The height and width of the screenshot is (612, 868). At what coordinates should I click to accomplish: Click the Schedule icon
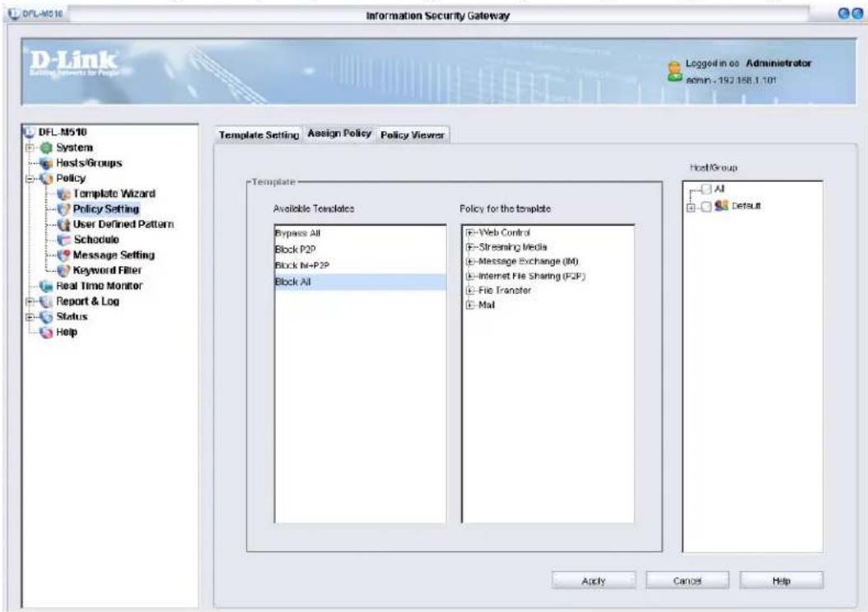pos(63,240)
